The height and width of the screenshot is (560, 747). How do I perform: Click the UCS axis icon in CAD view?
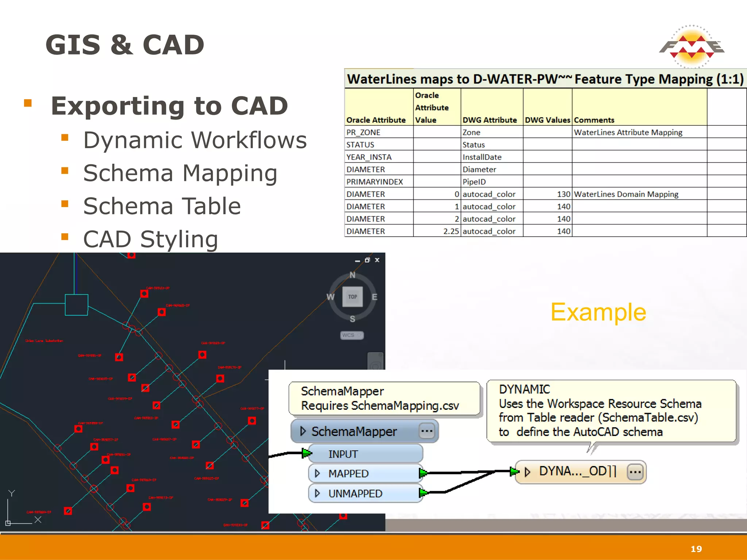pos(24,508)
